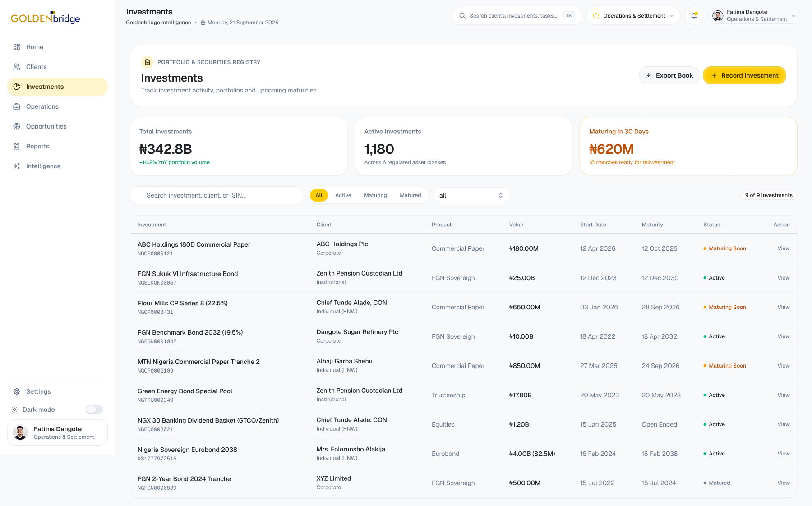The width and height of the screenshot is (812, 506).
Task: Click the Settings gear icon
Action: tap(17, 391)
